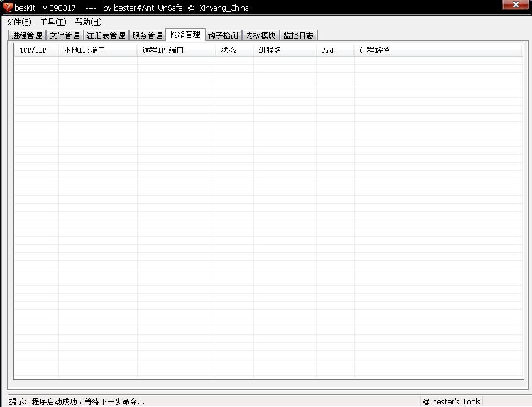The image size is (532, 407).
Task: Switch to the 内核模块 tab
Action: point(261,36)
